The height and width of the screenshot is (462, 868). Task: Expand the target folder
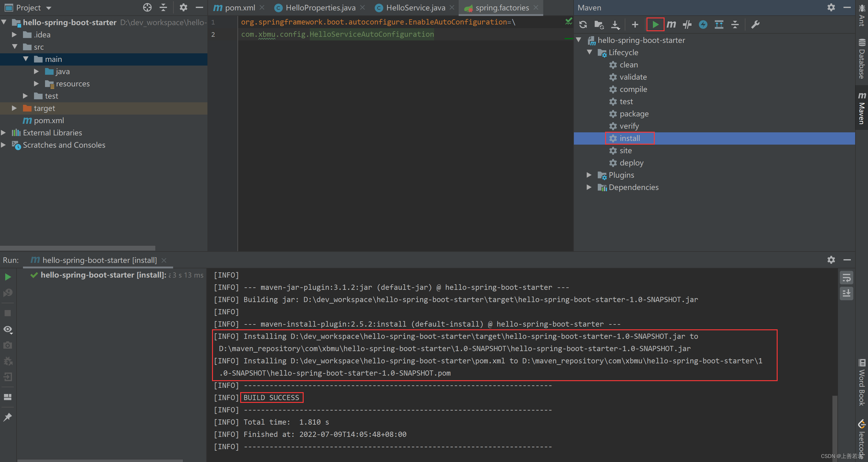(14, 108)
